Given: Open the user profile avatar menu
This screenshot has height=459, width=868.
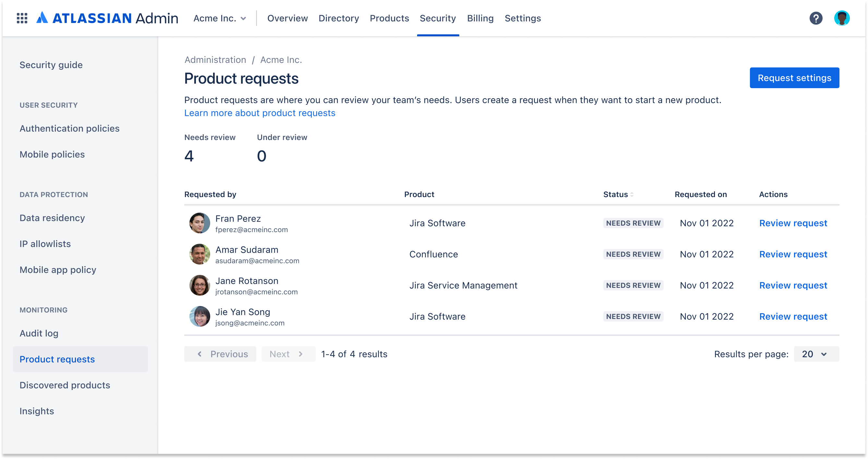Looking at the screenshot, I should point(841,18).
